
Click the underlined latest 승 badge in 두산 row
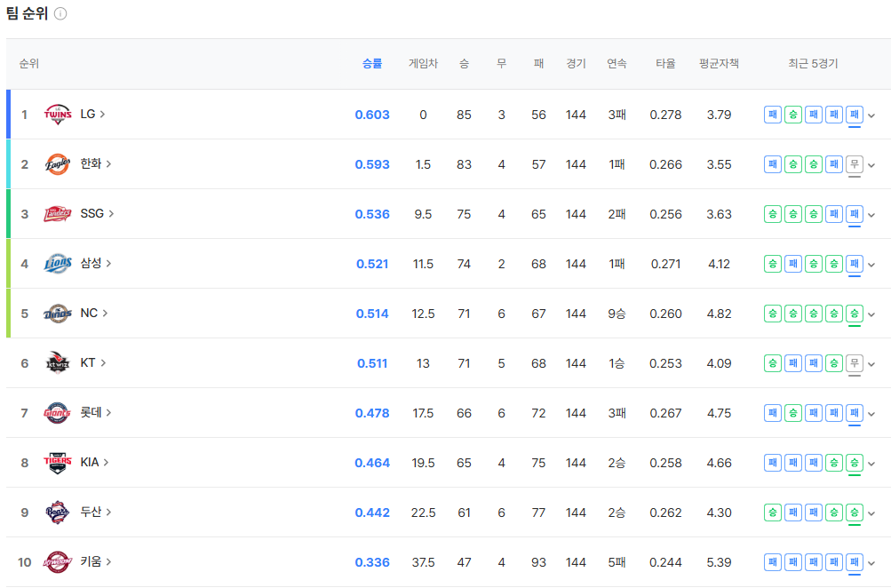[x=854, y=512]
